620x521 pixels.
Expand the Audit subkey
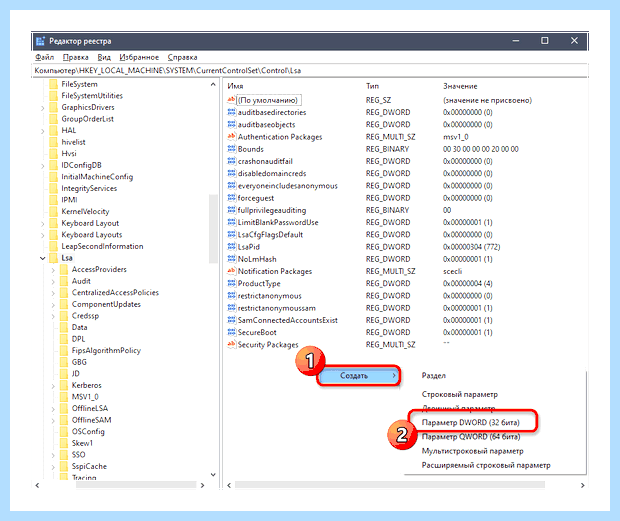(53, 281)
